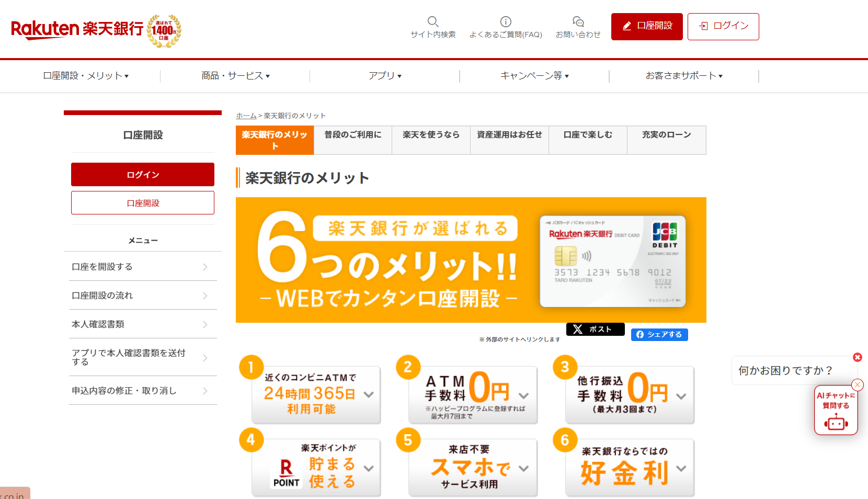Expand merit 2 ATM手数料0円 card
The width and height of the screenshot is (868, 499).
(x=473, y=395)
